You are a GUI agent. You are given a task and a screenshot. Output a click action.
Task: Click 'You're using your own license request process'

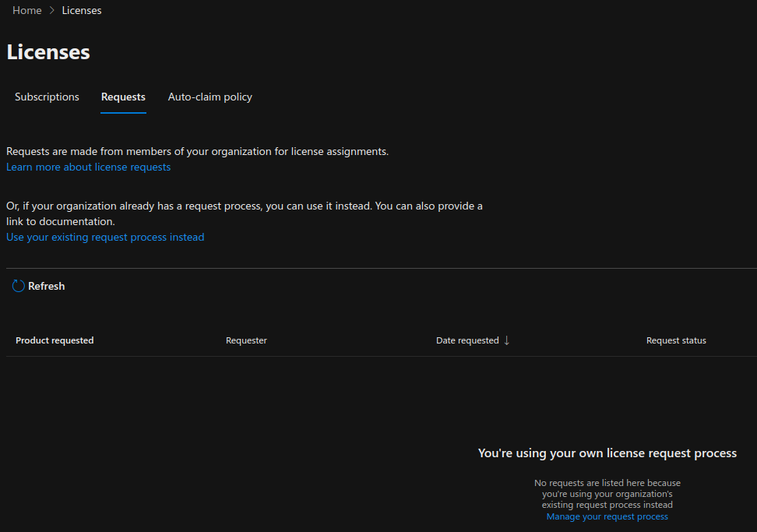point(607,453)
